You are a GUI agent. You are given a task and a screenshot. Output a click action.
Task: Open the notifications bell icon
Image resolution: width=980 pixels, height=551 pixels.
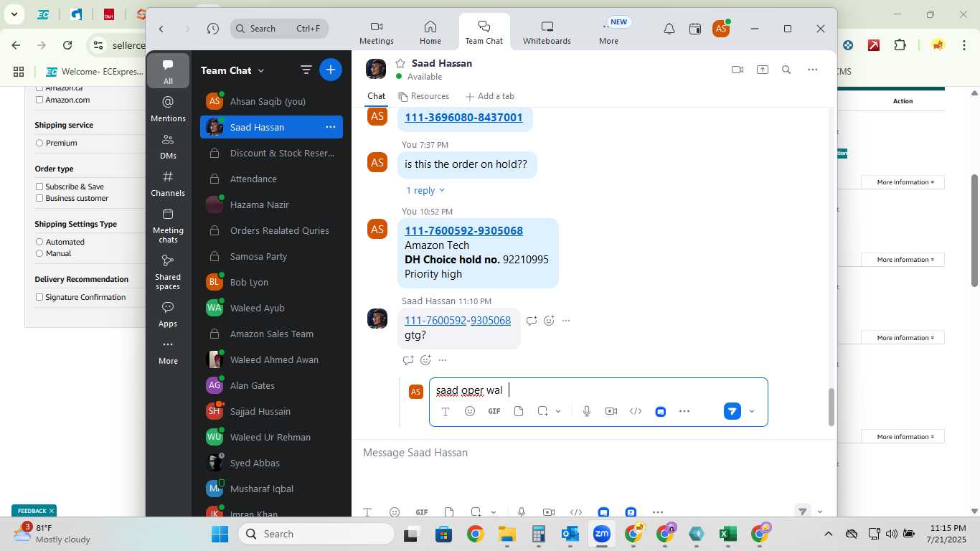point(669,29)
